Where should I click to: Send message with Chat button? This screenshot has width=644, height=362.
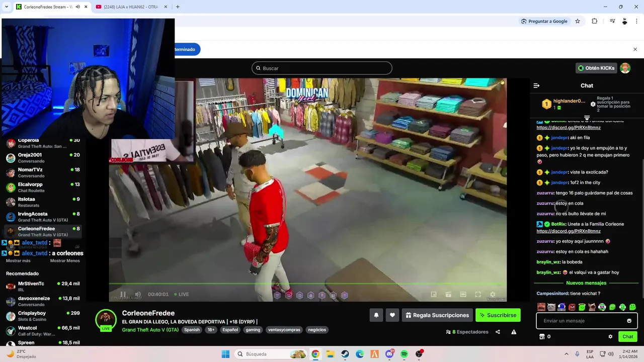pyautogui.click(x=628, y=336)
